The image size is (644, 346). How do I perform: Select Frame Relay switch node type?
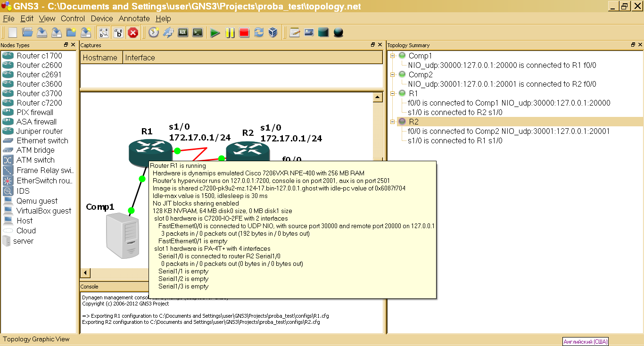[38, 170]
